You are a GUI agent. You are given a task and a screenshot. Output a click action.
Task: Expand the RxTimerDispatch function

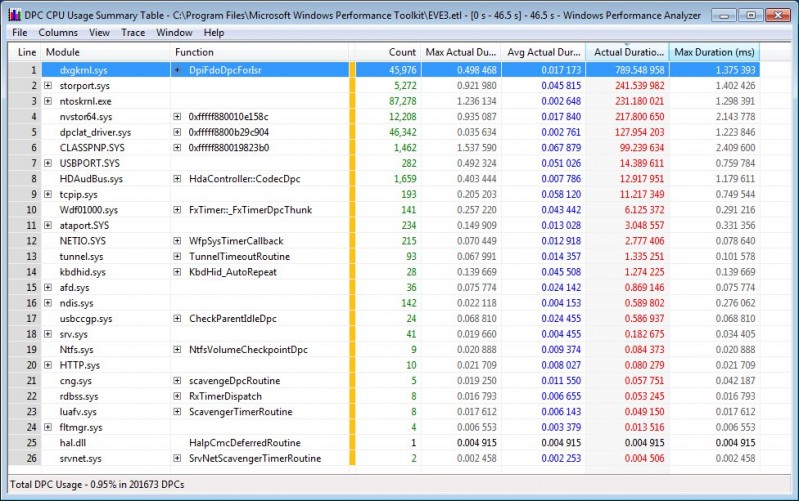coord(177,396)
